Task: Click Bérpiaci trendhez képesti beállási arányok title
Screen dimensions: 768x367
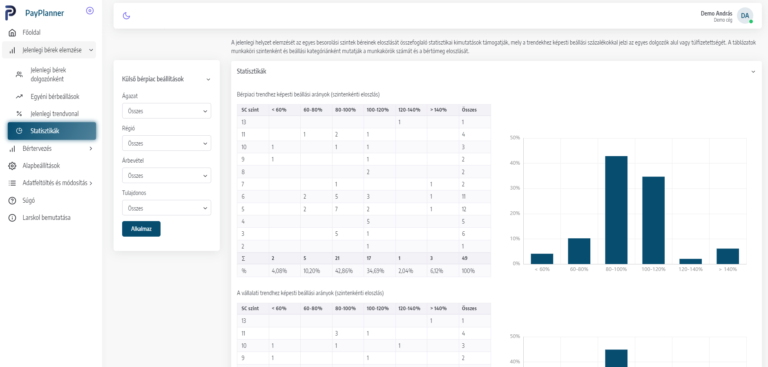Action: pyautogui.click(x=308, y=94)
